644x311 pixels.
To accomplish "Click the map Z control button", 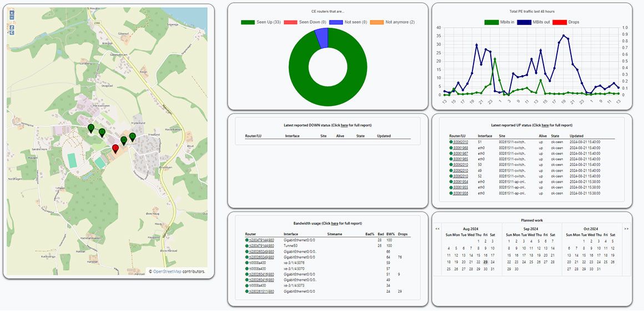I will click(12, 27).
